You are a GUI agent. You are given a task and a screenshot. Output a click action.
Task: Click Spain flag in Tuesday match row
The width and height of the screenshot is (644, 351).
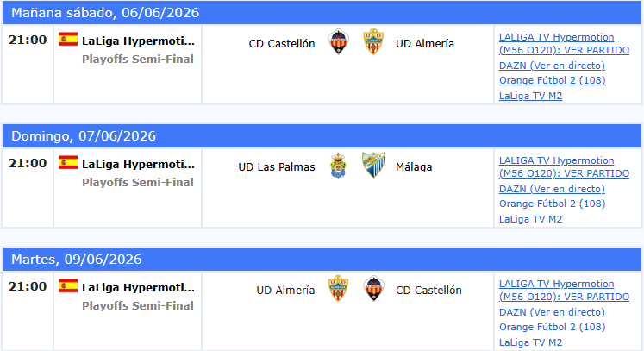point(68,285)
